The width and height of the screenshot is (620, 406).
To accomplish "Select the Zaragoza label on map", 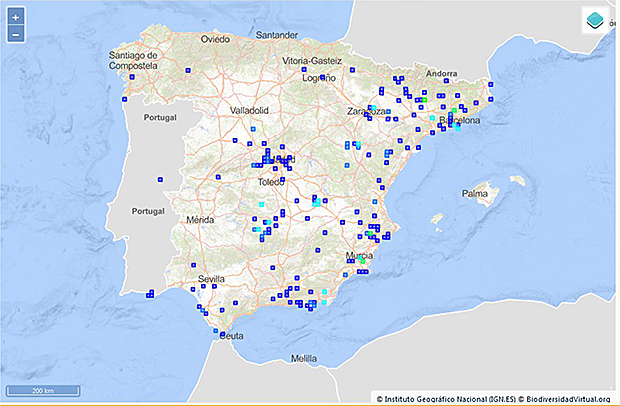I will 368,111.
